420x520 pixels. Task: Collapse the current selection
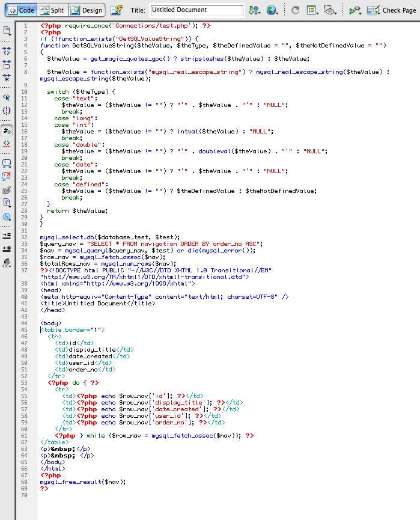7,64
